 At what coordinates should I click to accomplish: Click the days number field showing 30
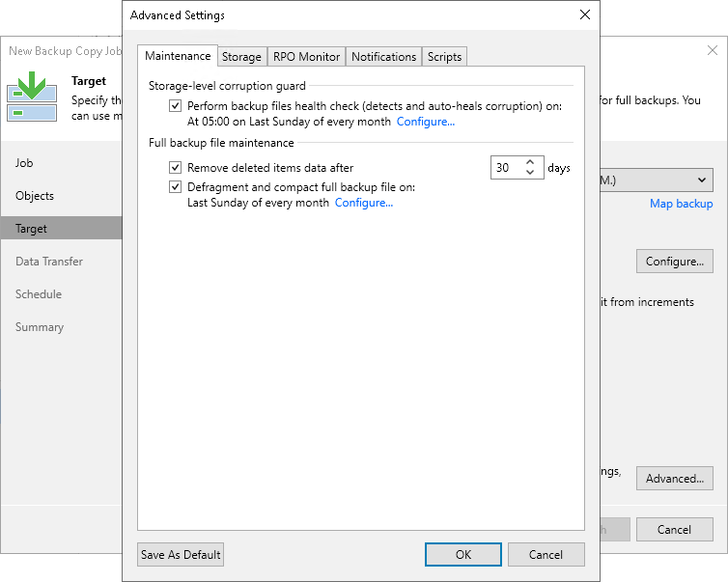508,168
